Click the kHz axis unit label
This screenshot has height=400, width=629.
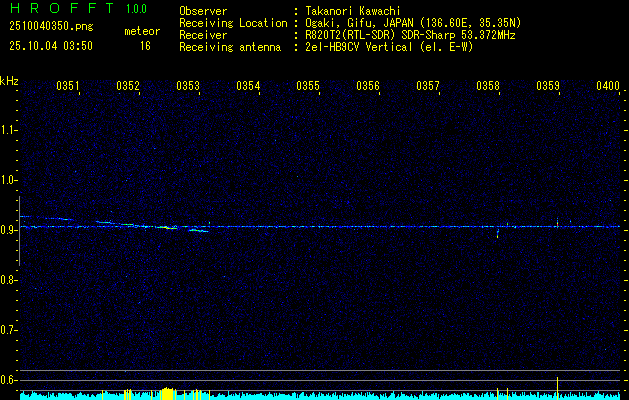[9, 81]
